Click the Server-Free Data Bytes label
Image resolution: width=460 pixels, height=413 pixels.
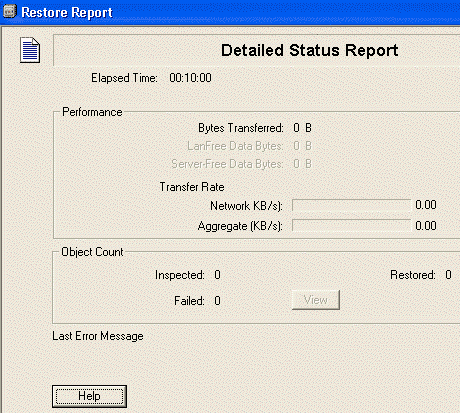[x=227, y=164]
